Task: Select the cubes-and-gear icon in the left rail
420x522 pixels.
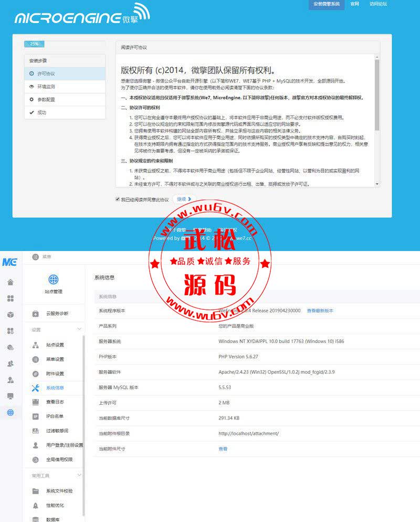Action: pyautogui.click(x=10, y=347)
